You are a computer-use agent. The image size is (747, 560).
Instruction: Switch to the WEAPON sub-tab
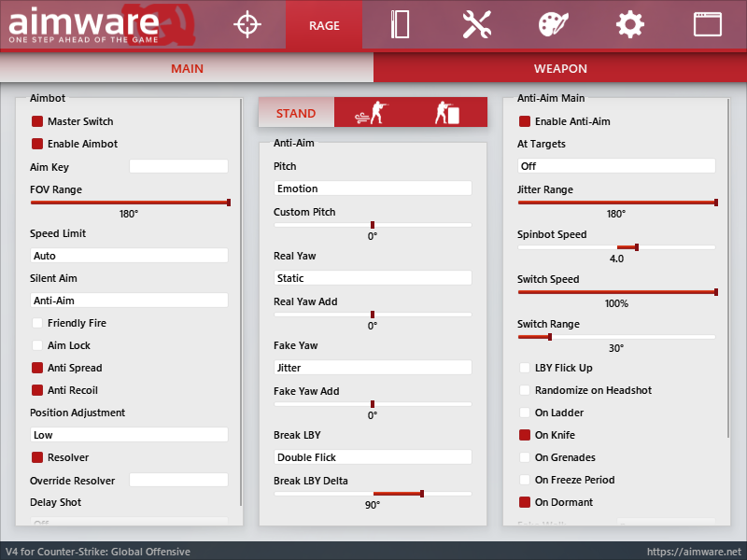[x=560, y=68]
